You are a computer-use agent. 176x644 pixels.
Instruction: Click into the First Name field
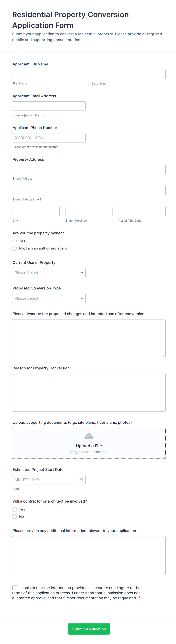coord(49,74)
